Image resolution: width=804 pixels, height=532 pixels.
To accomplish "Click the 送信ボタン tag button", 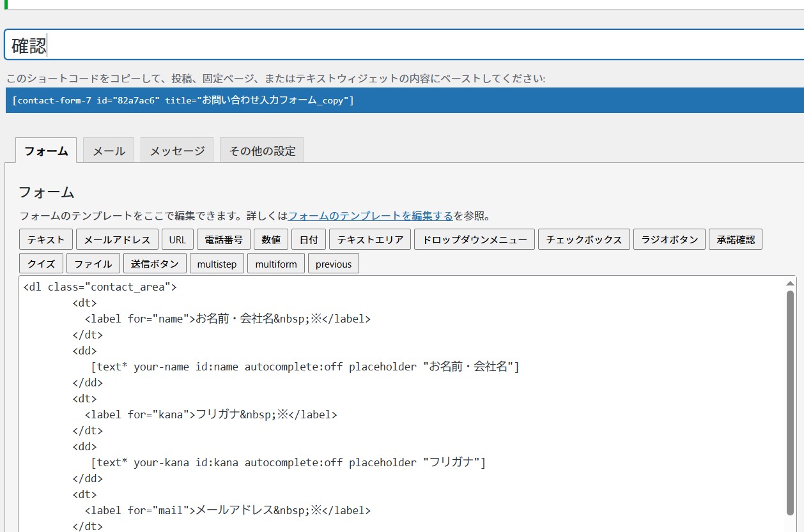I will [x=155, y=263].
